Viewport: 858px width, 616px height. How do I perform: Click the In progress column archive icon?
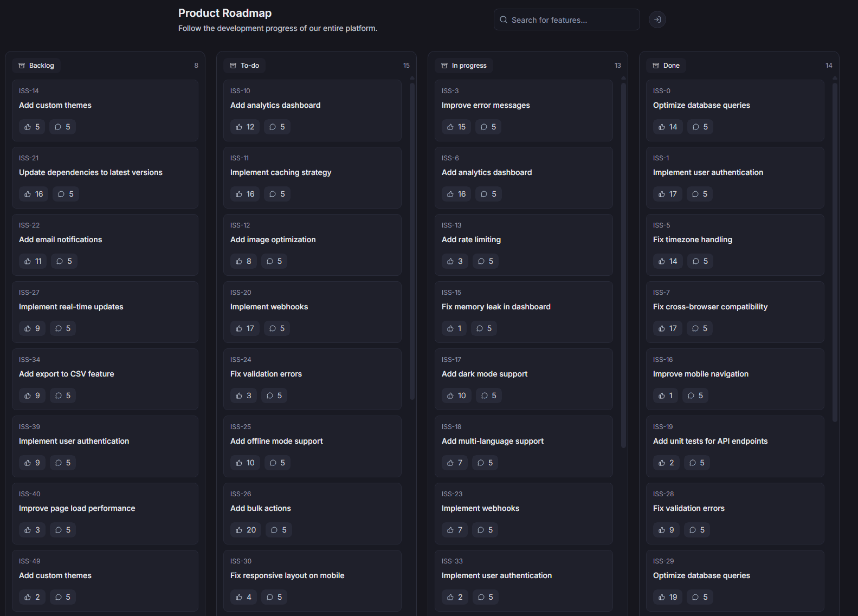click(444, 66)
